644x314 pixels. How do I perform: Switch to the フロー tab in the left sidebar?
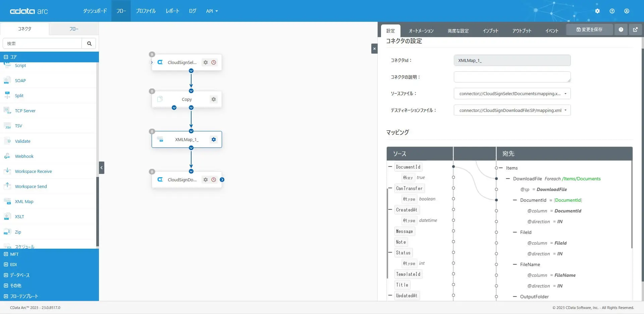click(74, 29)
